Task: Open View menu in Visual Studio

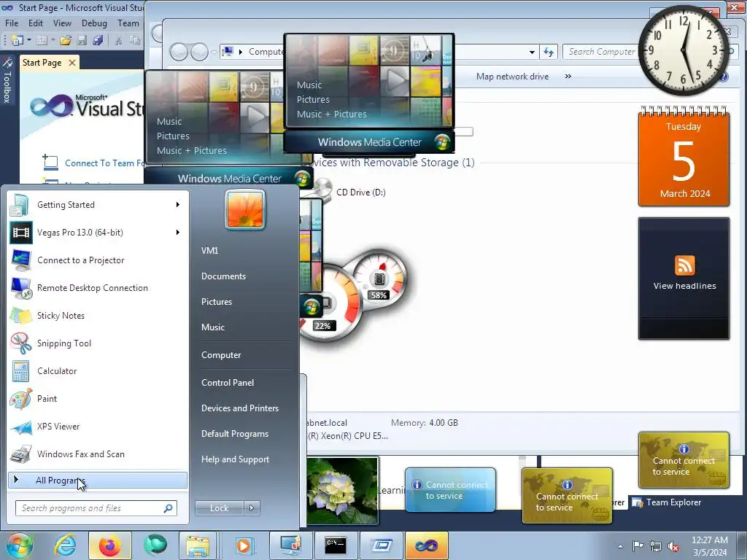Action: click(62, 23)
